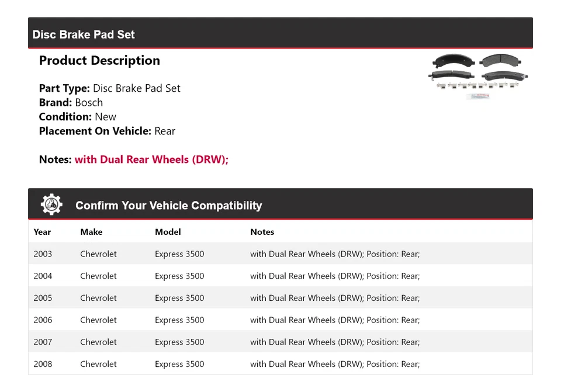Select the 2003 Chevrolet Express 3500 row
Screen dimensions: 561x392
click(280, 254)
